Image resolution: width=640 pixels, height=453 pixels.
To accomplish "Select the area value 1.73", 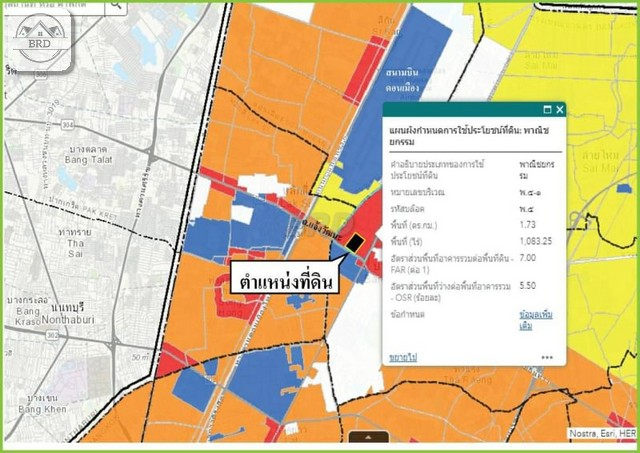I will coord(528,225).
